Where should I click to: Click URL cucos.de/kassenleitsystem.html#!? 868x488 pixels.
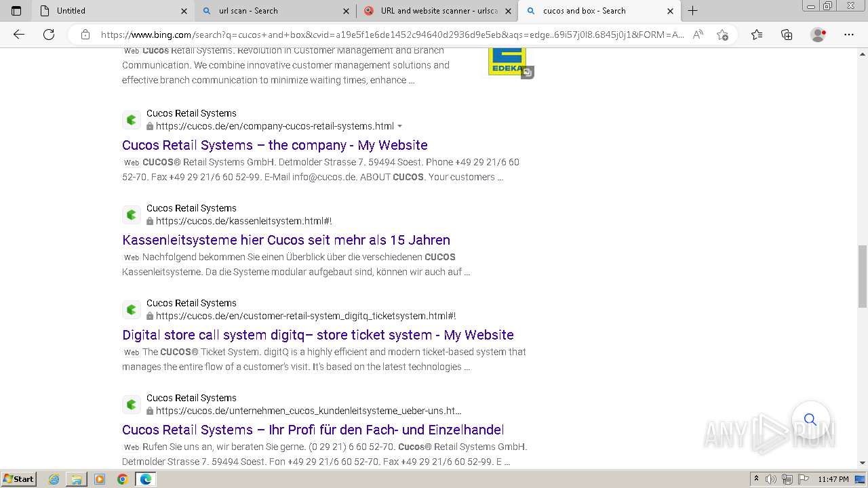click(x=243, y=221)
